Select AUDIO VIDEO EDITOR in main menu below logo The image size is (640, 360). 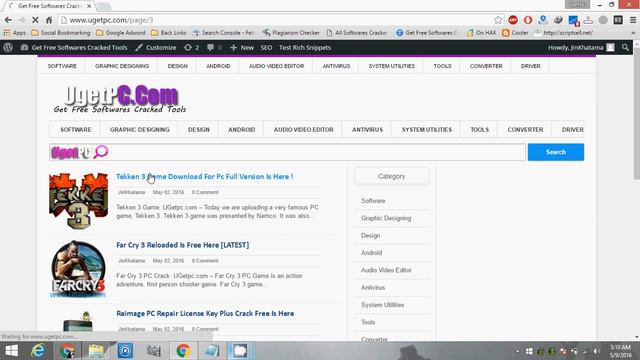pyautogui.click(x=304, y=130)
